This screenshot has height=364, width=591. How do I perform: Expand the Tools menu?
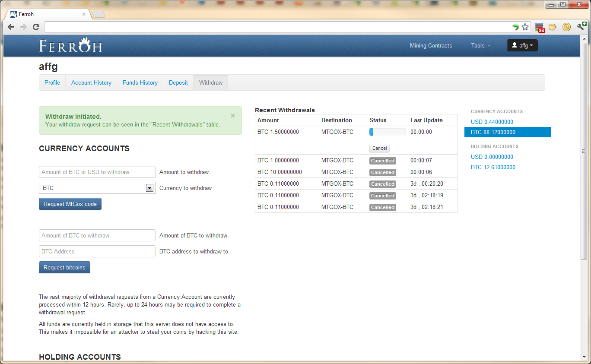480,45
